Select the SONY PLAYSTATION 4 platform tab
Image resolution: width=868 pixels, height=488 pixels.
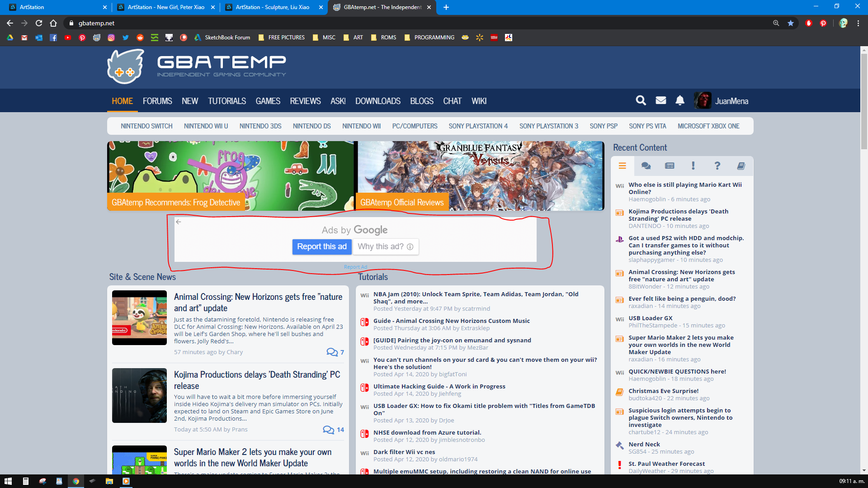(x=478, y=126)
